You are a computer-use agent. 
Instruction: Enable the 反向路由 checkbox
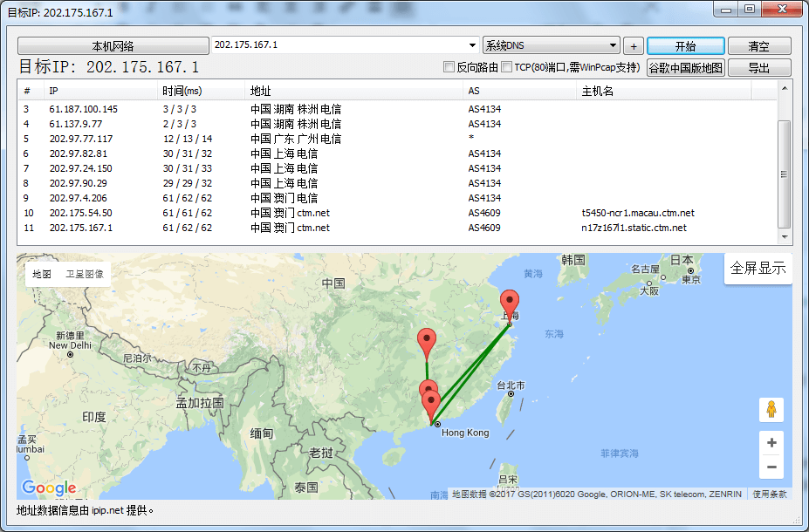[x=449, y=66]
